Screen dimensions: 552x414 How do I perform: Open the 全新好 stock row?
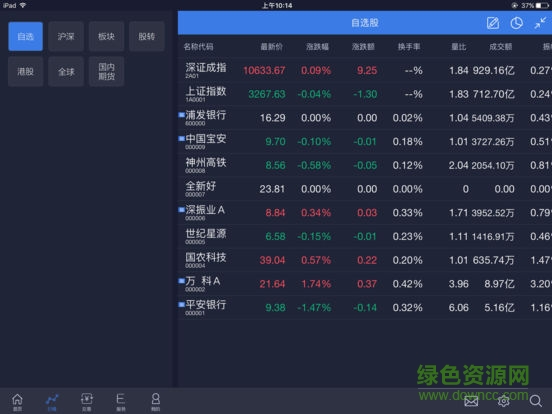point(365,189)
